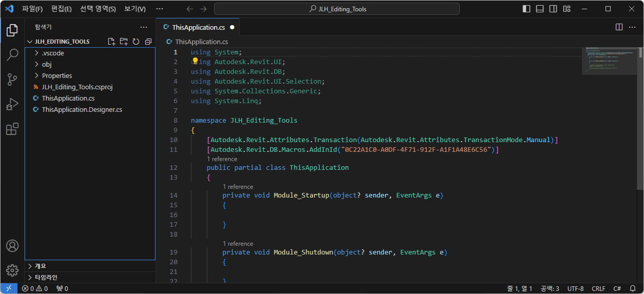Change file encoding UTF-8
The height and width of the screenshot is (294, 644).
[x=575, y=288]
